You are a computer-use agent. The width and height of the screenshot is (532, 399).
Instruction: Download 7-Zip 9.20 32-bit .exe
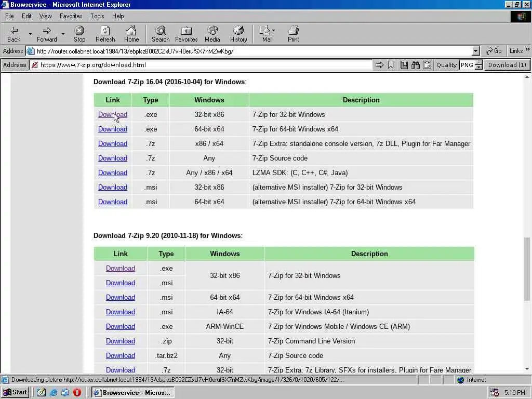tap(121, 269)
